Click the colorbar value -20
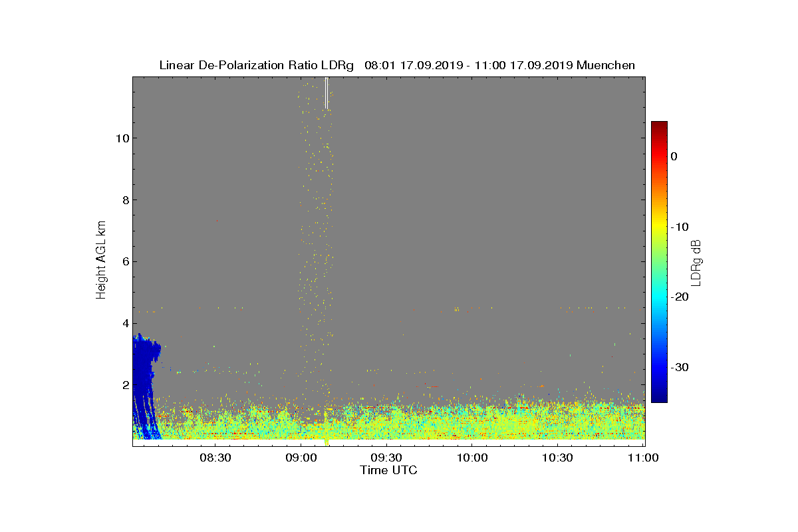Viewport: 798px width, 532px height. (680, 297)
